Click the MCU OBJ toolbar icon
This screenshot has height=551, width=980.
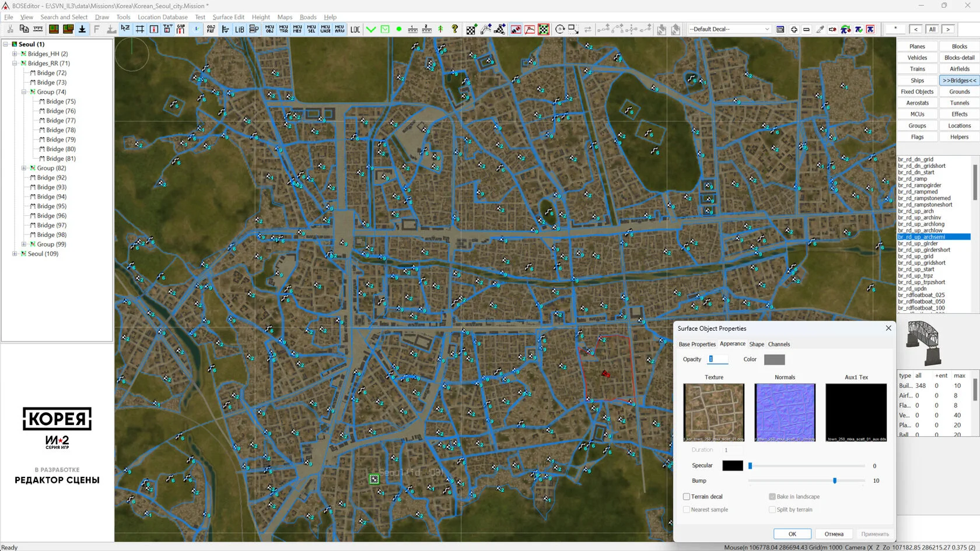coord(269,29)
